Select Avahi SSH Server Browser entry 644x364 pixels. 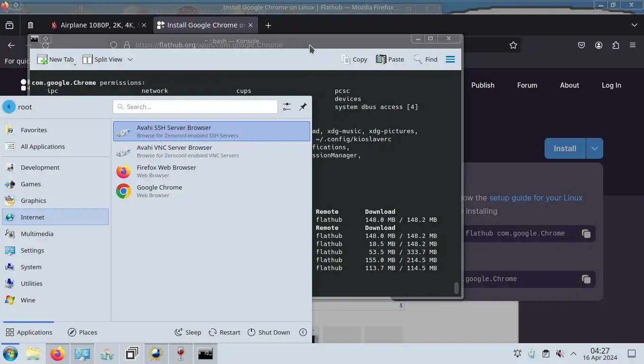211,131
